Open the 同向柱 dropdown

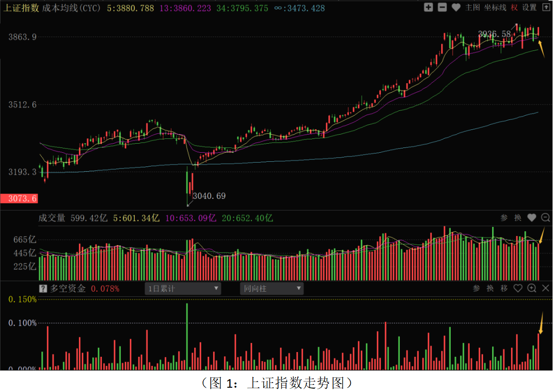click(272, 288)
